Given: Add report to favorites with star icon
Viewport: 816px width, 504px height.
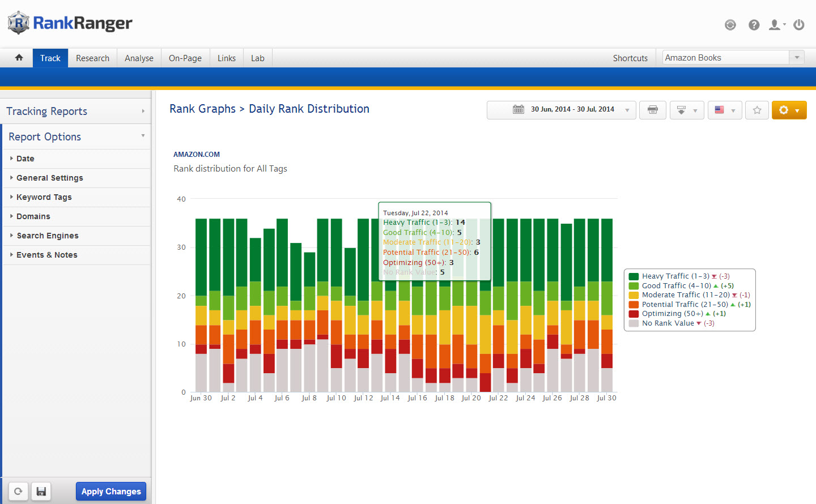Looking at the screenshot, I should (x=756, y=110).
